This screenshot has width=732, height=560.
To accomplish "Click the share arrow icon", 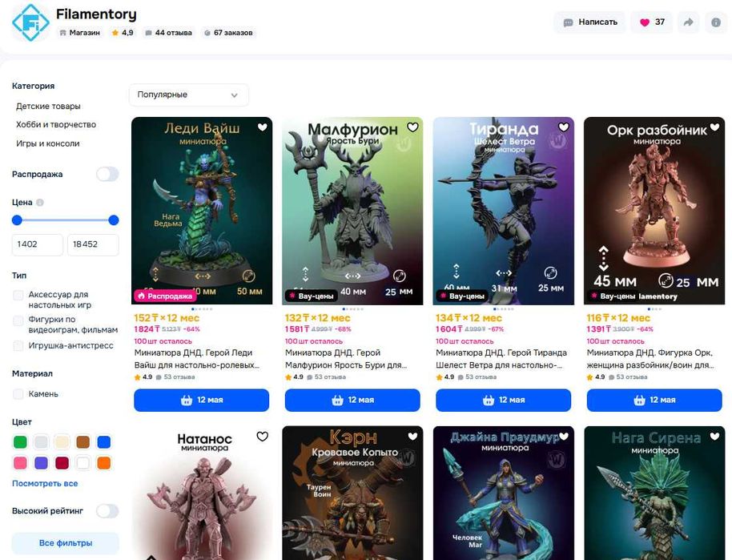I will (x=688, y=22).
